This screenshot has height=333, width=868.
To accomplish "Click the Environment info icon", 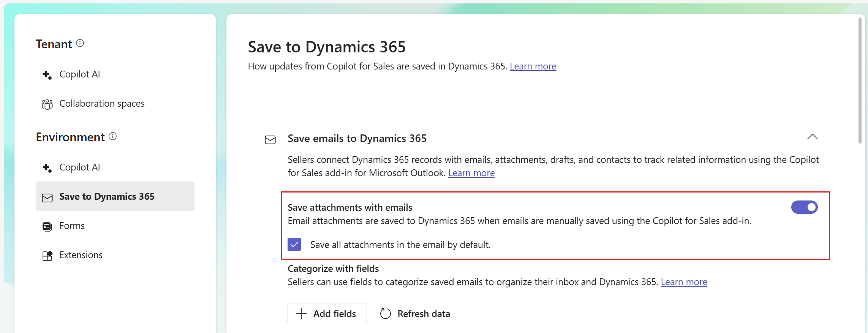I will tap(112, 136).
